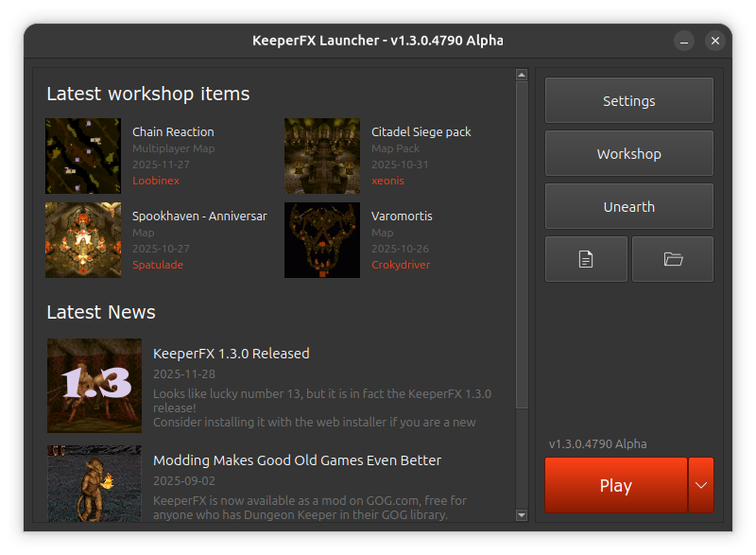Open the Settings panel
The height and width of the screenshot is (555, 756).
pos(628,101)
